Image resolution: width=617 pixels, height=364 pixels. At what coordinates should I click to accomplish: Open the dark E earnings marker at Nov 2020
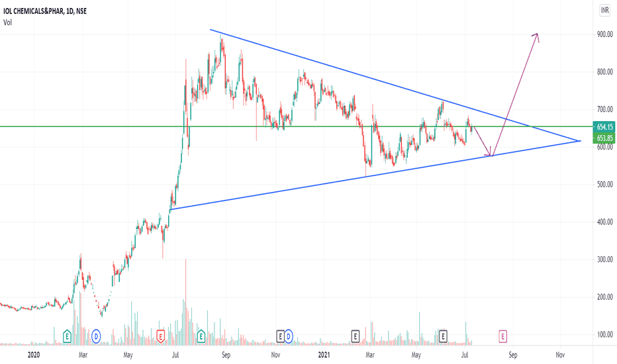click(280, 336)
